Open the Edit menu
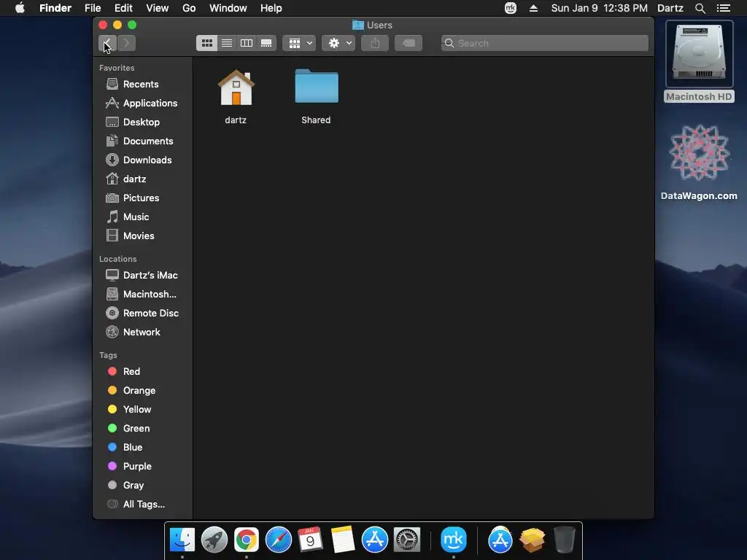 [x=123, y=8]
